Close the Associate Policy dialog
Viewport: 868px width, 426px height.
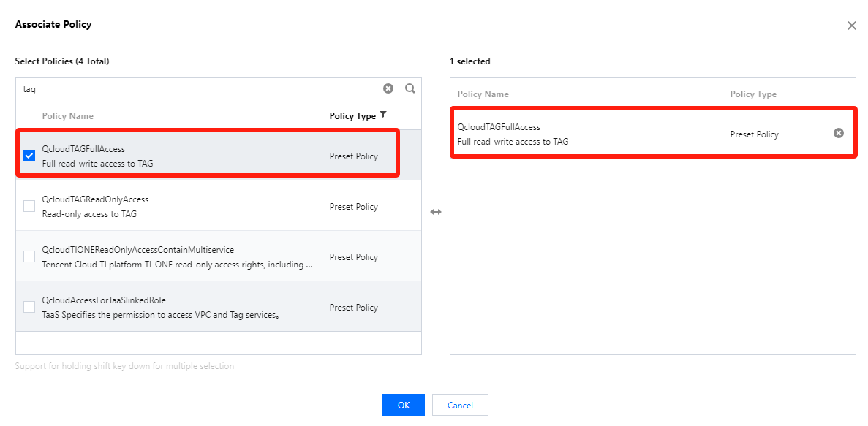[851, 26]
